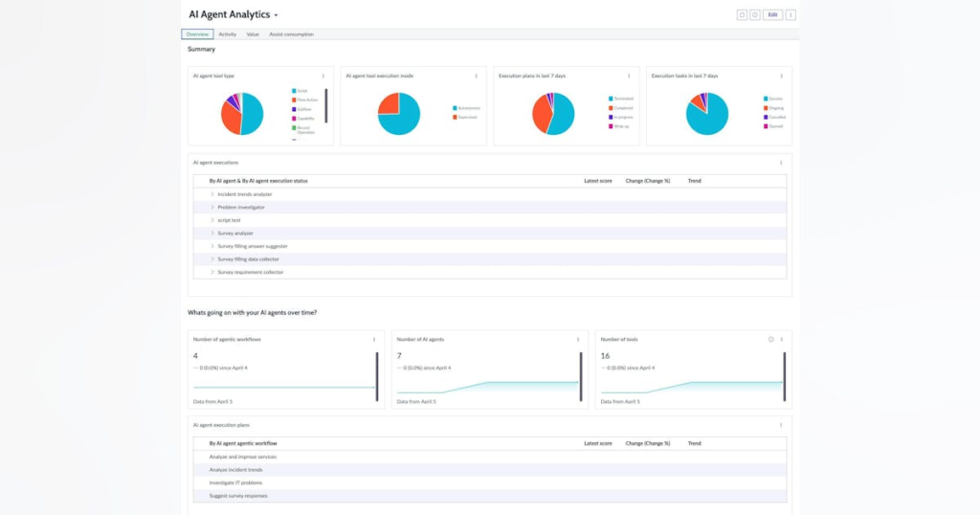Open dashboard more actions menu next to Edit
Viewport: 980px width, 515px height.
(791, 15)
